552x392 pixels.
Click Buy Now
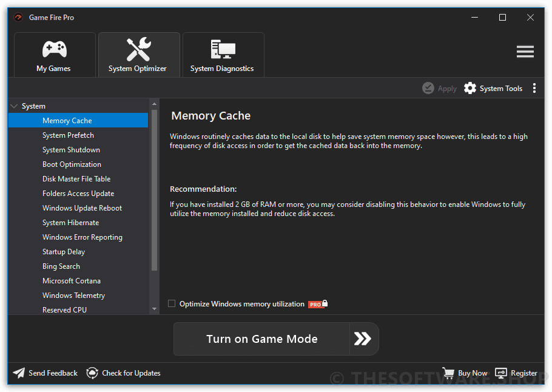(465, 373)
